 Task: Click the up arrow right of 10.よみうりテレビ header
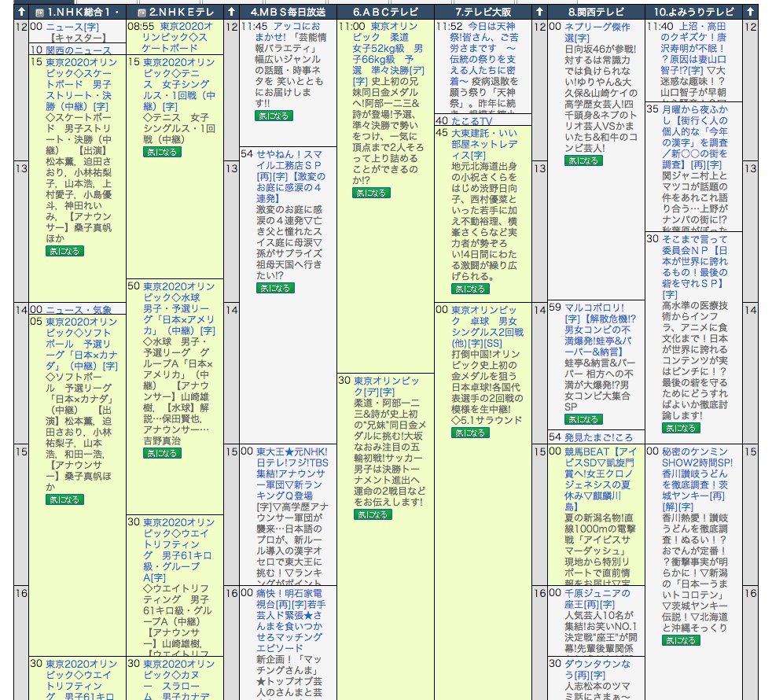pyautogui.click(x=750, y=12)
